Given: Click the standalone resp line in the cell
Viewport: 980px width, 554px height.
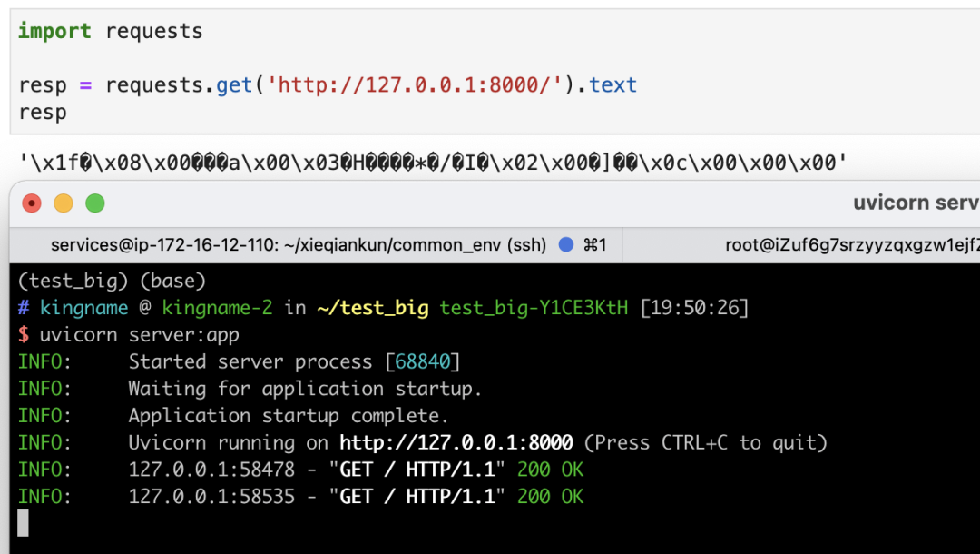Looking at the screenshot, I should [43, 113].
